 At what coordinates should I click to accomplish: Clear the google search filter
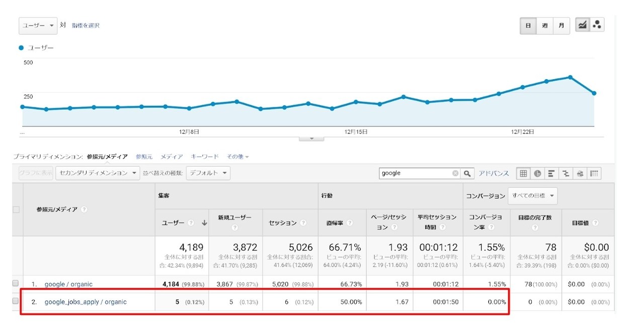point(455,173)
